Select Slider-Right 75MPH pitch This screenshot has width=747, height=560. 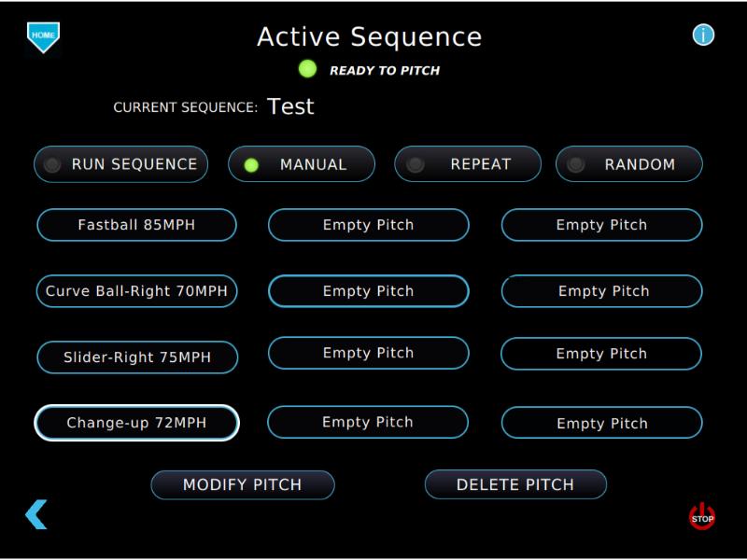coord(137,357)
